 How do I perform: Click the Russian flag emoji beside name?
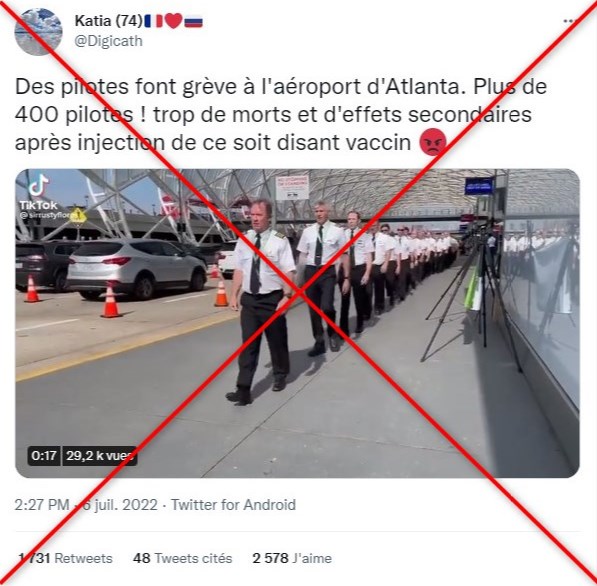click(x=193, y=22)
